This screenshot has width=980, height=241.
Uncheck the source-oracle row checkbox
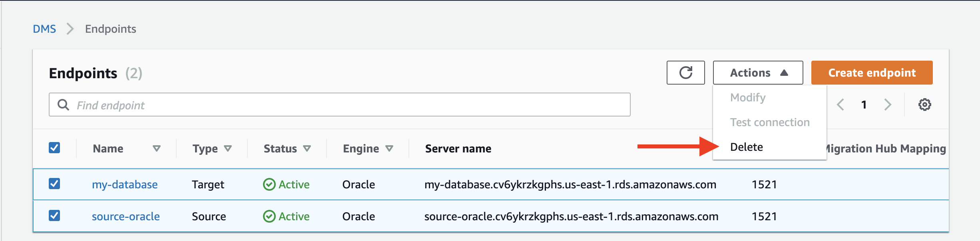54,215
